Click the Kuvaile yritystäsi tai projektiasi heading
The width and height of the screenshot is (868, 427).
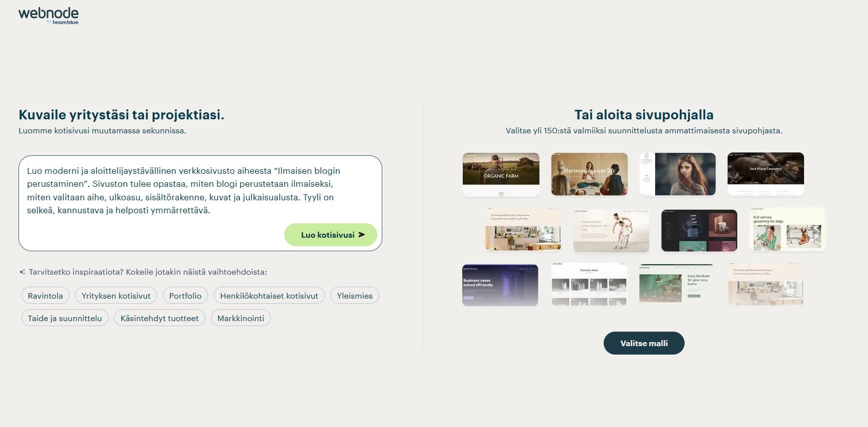121,115
